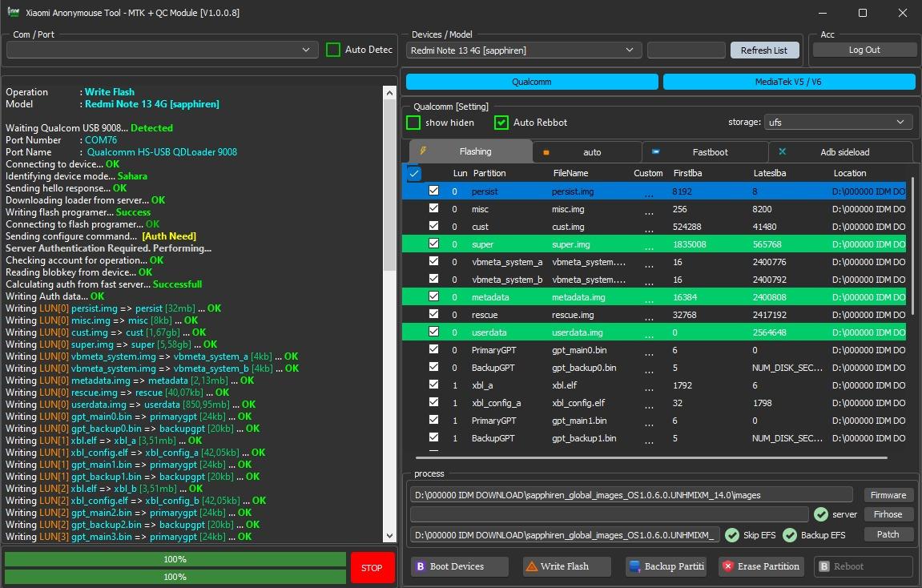Expand the Devices / Model dropdown
Screen dimensions: 922x588
pos(524,50)
